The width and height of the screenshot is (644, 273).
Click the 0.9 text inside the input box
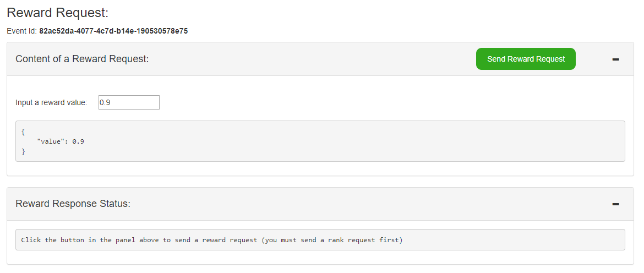[105, 102]
